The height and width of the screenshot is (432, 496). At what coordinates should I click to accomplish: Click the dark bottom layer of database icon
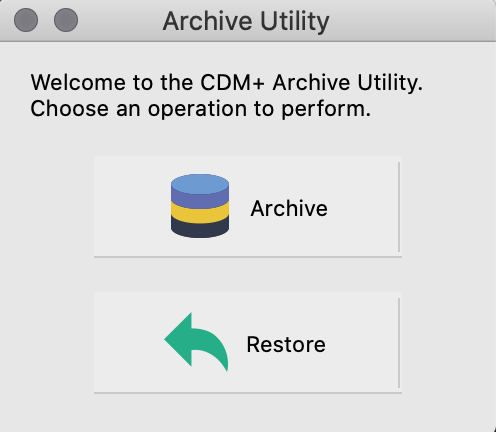[x=200, y=228]
